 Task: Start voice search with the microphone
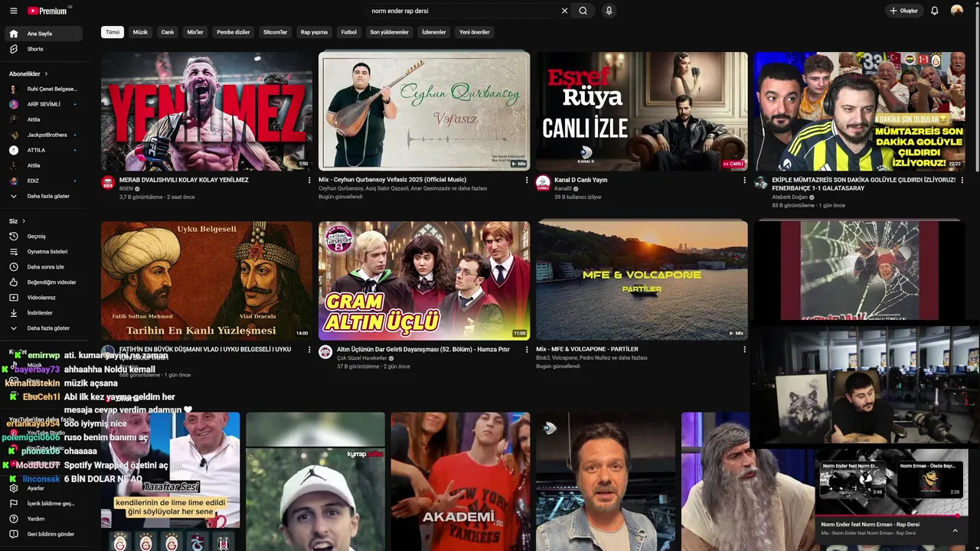click(609, 11)
